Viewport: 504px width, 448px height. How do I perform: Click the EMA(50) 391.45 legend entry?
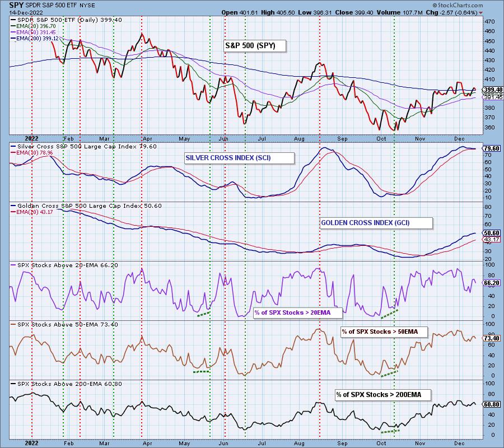coord(34,32)
